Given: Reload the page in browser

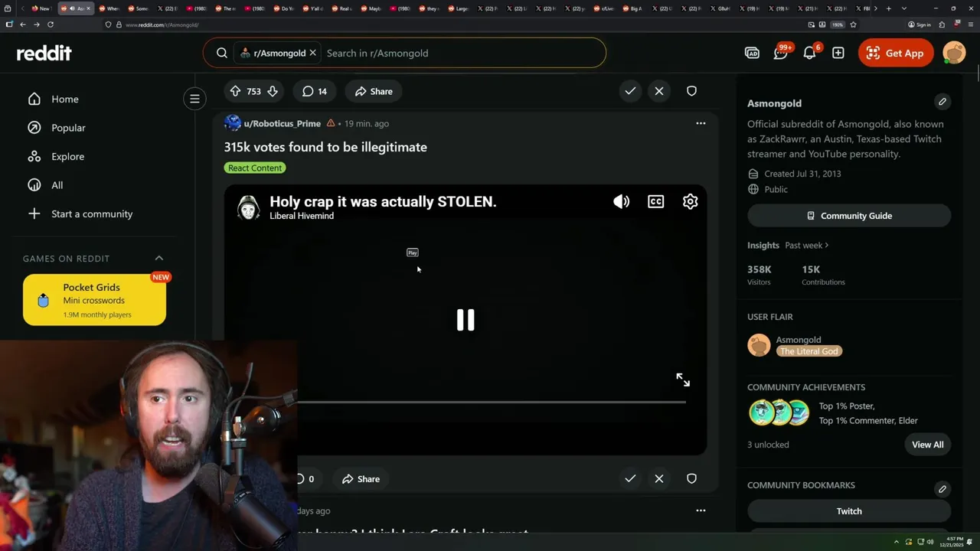Looking at the screenshot, I should (x=51, y=24).
